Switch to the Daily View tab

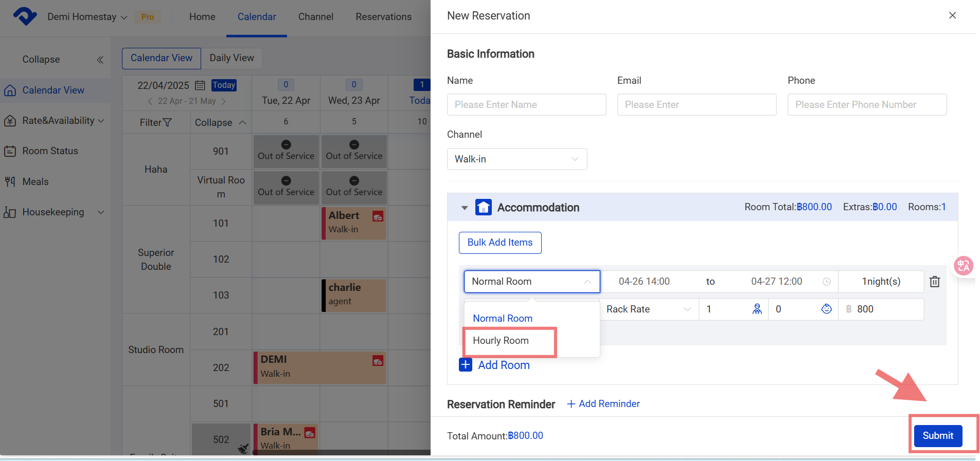point(231,58)
